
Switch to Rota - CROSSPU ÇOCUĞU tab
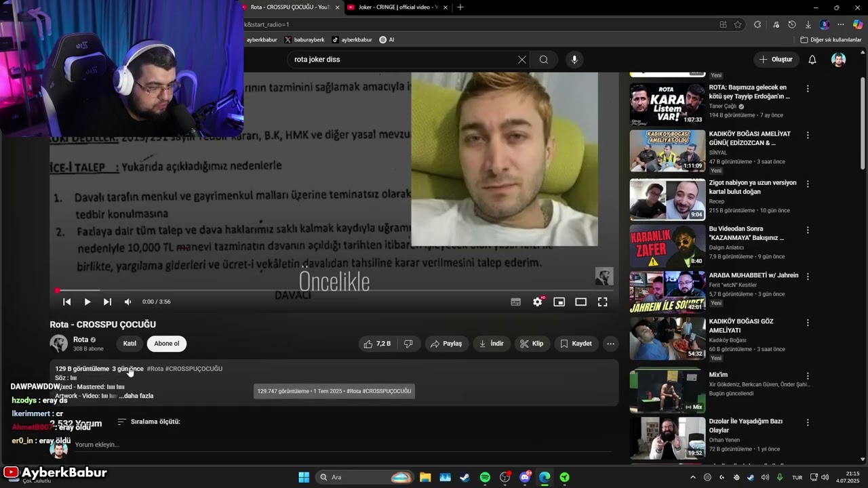[x=290, y=7]
